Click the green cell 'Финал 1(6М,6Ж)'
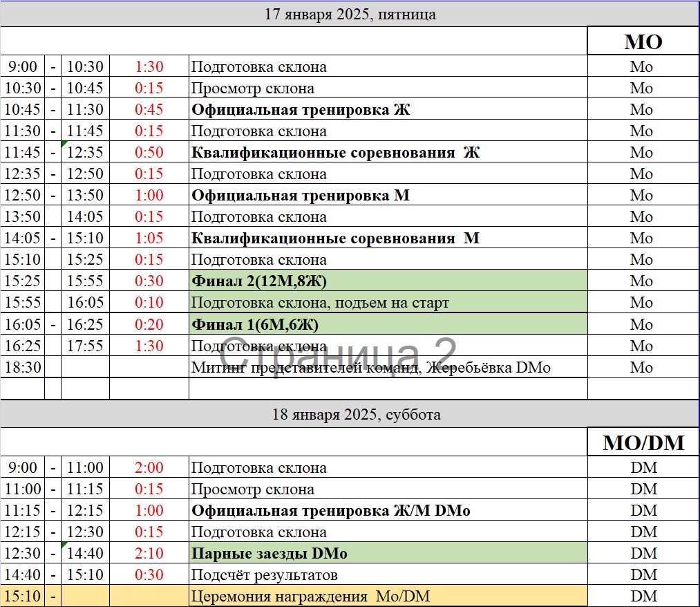The image size is (700, 607). click(x=388, y=324)
